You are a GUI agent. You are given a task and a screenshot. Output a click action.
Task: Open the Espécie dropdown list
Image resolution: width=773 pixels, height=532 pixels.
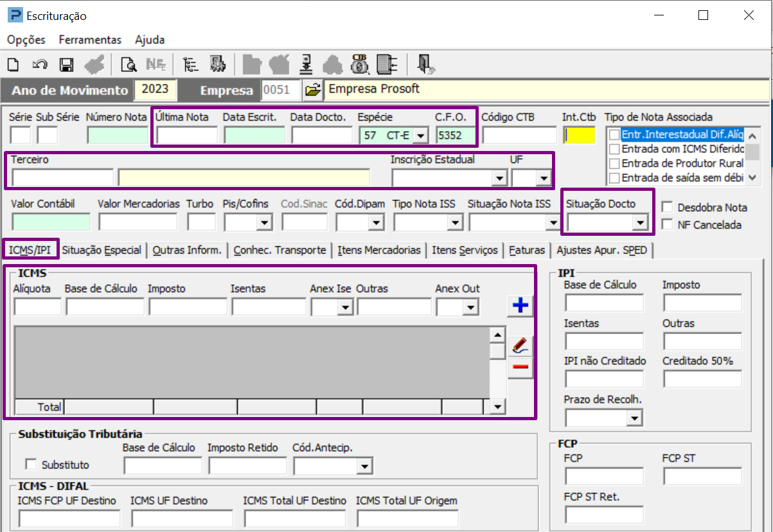coord(420,136)
